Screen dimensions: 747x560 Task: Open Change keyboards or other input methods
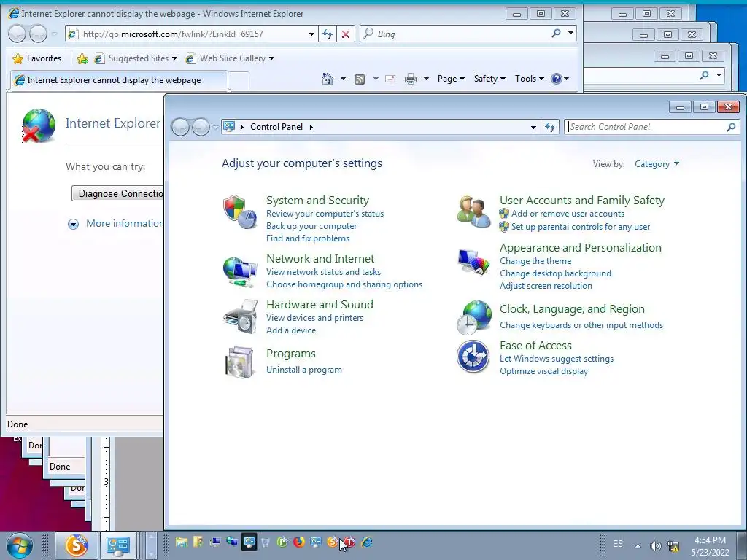click(581, 325)
